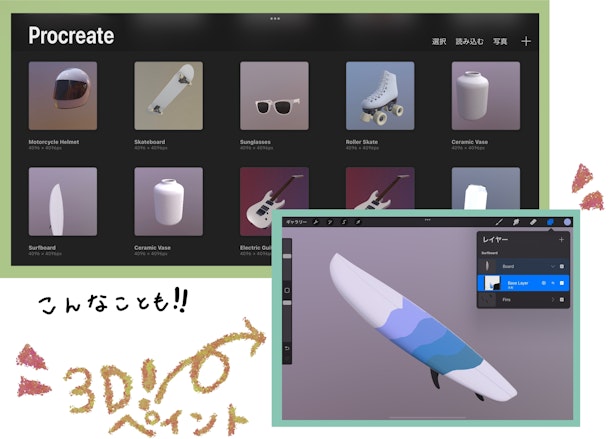Return to gallery via ギャラリー button
This screenshot has height=439, width=610.
[x=296, y=220]
